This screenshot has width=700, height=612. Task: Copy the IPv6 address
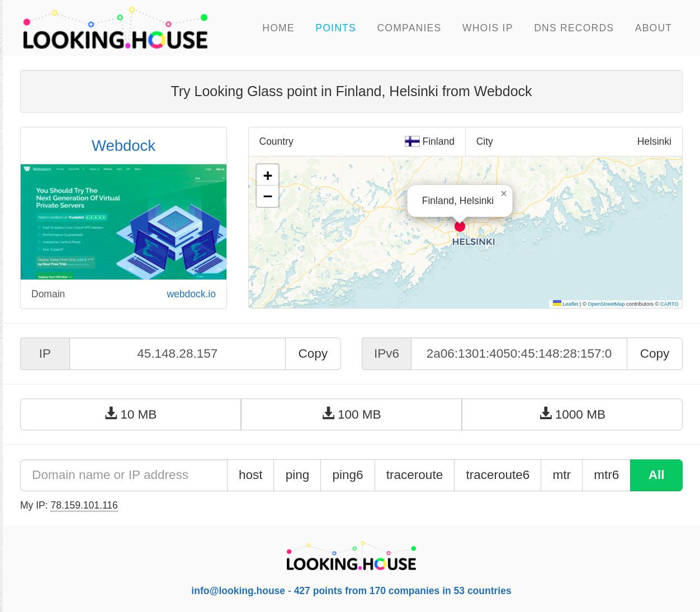coord(654,354)
